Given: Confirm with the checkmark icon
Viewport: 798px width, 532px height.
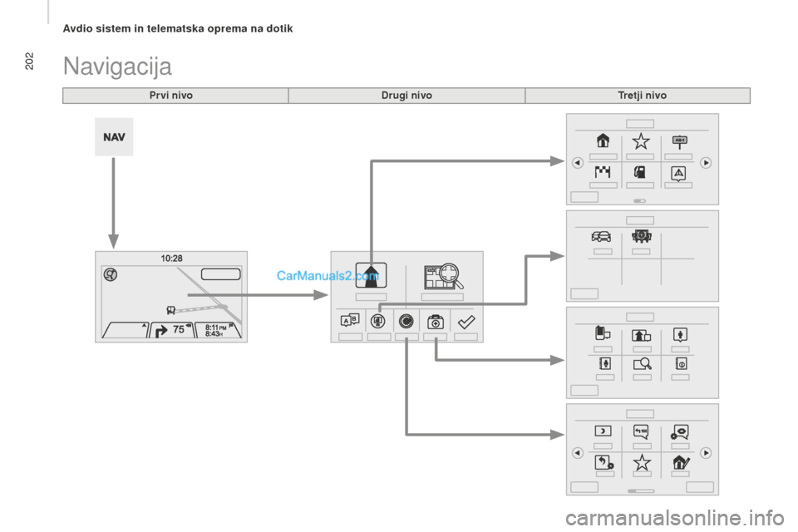Looking at the screenshot, I should (466, 322).
